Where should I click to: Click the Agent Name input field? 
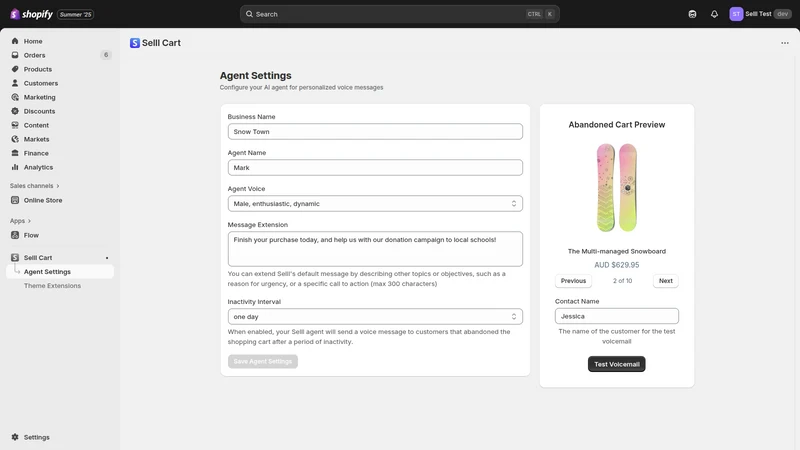click(x=375, y=167)
